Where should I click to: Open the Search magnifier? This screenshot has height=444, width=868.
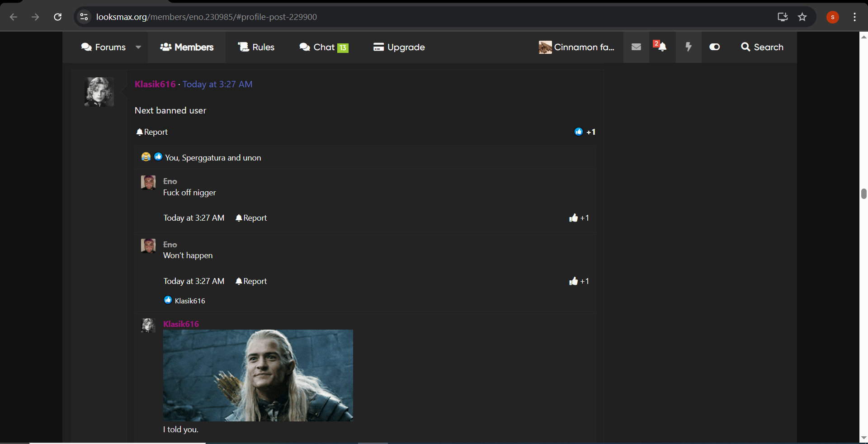[762, 47]
